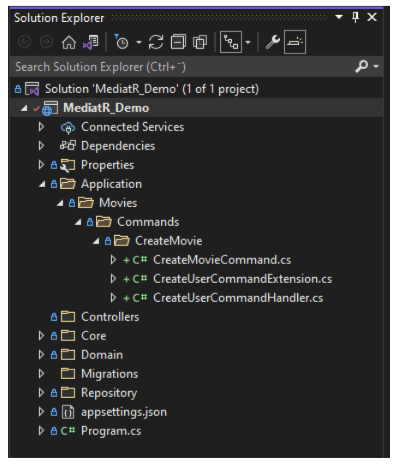
Task: Show All Files toolbar button
Action: click(200, 42)
